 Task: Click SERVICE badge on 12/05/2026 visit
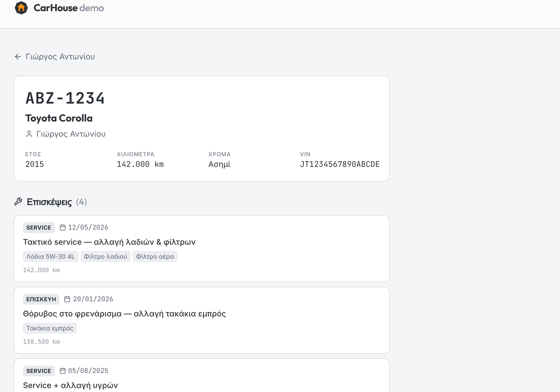point(39,227)
